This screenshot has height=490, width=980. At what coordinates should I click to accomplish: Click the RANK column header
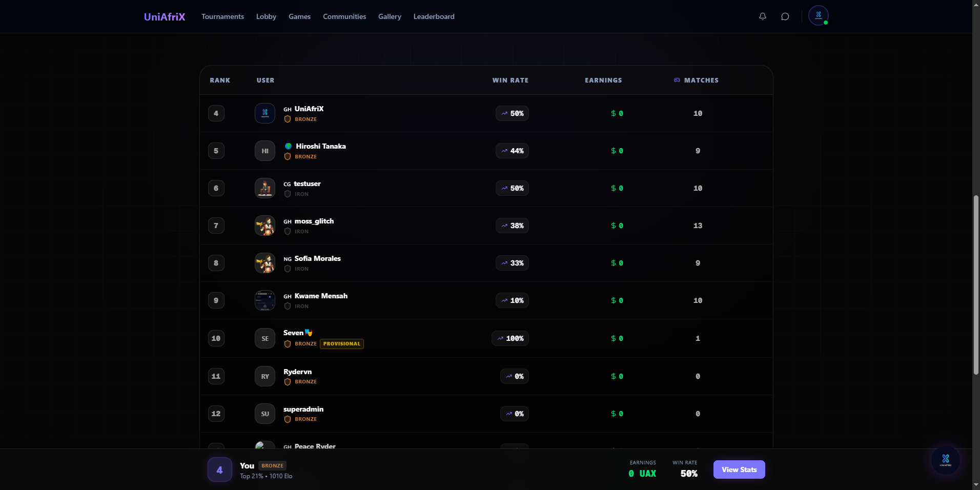(x=220, y=80)
